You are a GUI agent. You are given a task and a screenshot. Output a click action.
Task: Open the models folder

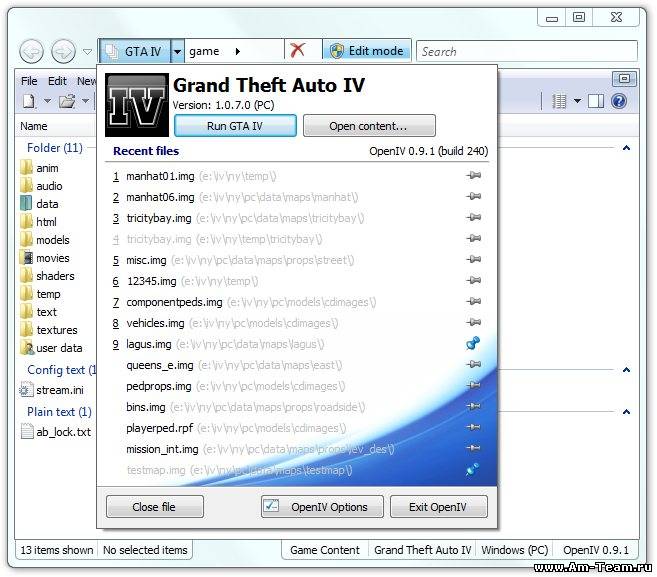point(44,240)
